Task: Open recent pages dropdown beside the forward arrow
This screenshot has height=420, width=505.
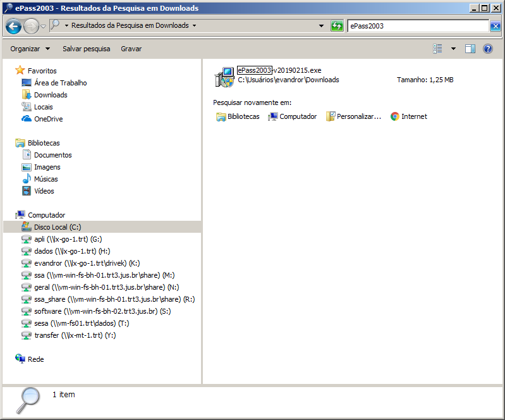Action: [x=43, y=27]
